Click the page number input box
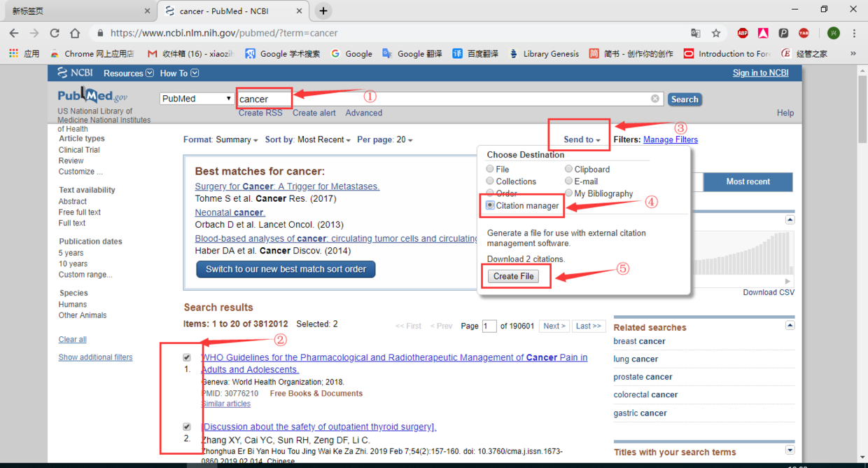Viewport: 868px width, 468px height. pos(489,326)
